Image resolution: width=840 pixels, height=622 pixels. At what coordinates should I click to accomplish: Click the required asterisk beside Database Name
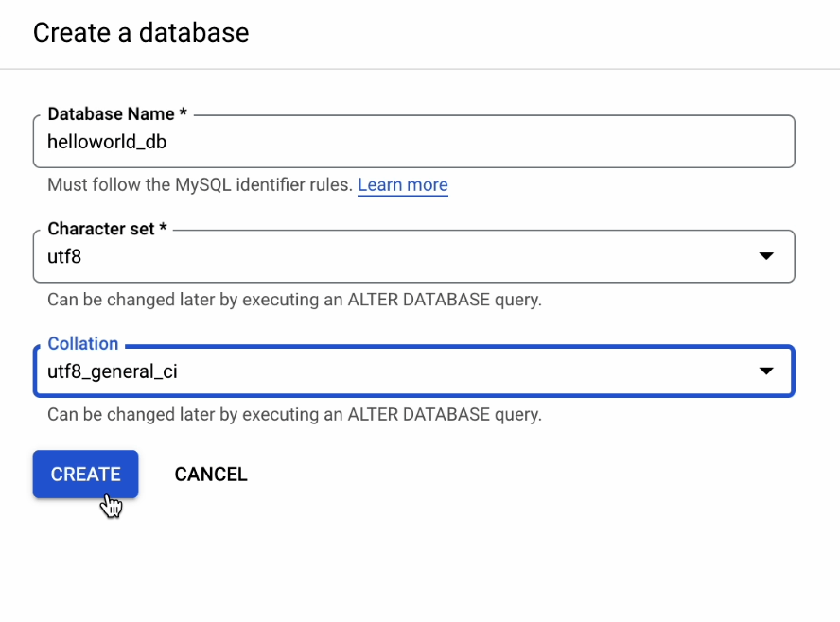click(x=184, y=114)
